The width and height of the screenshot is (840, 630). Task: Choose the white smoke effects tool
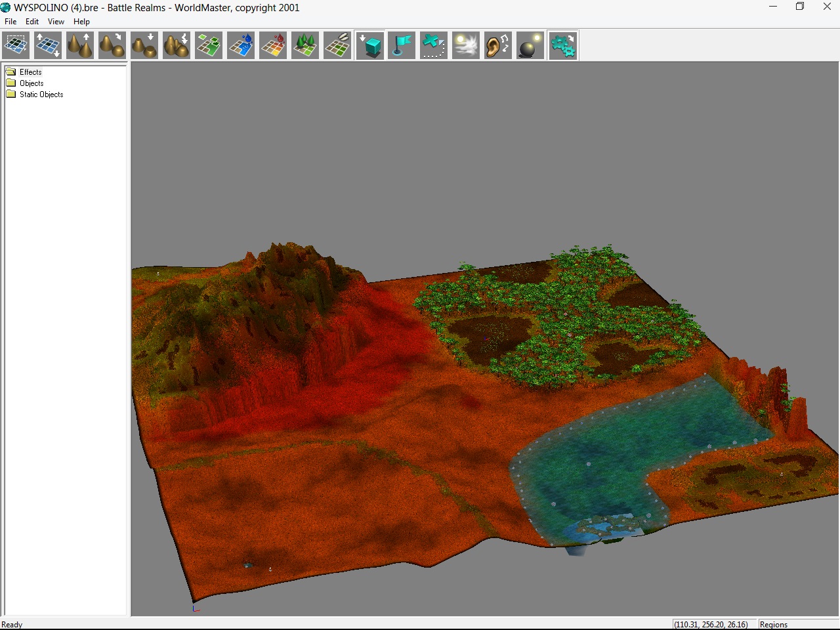pyautogui.click(x=466, y=46)
